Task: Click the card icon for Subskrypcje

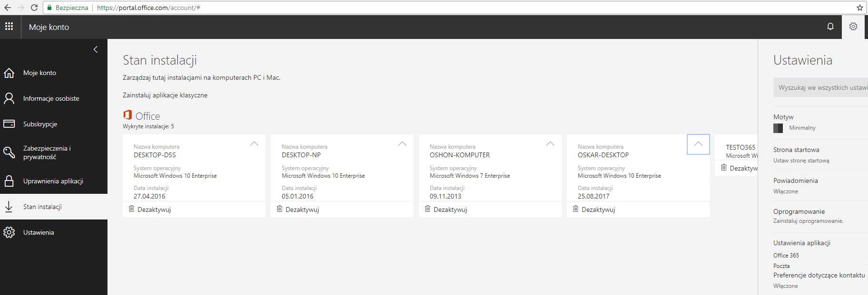Action: 9,124
